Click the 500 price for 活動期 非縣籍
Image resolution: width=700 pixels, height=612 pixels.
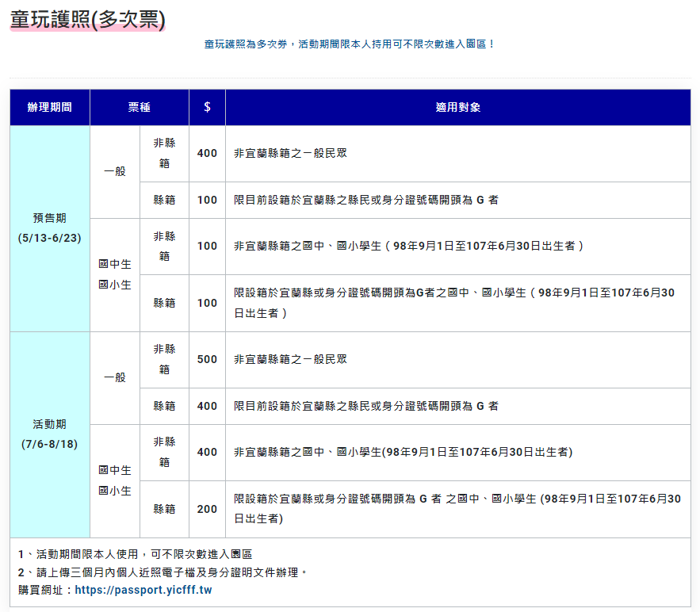(207, 359)
